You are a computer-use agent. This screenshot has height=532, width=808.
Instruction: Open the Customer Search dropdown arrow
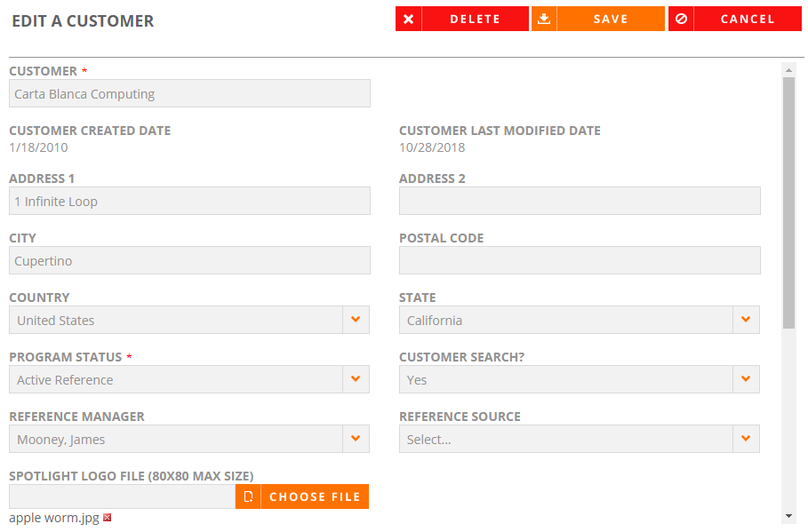[x=746, y=379]
